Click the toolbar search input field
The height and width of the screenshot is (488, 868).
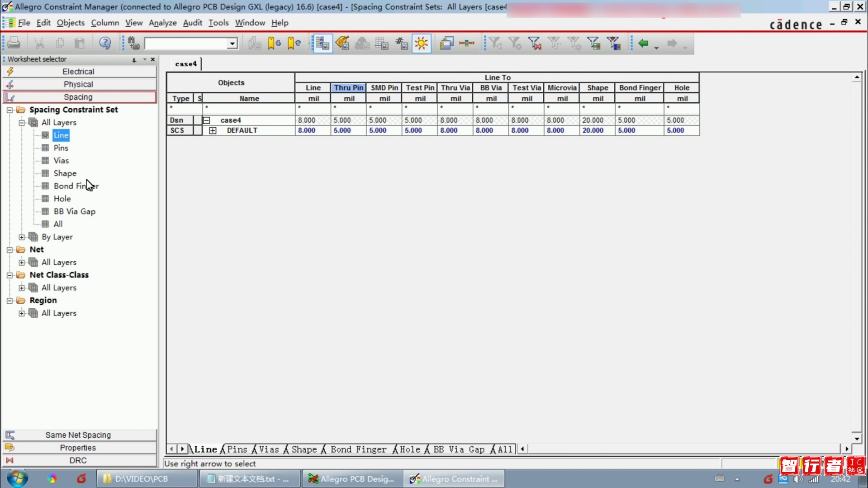(x=186, y=43)
